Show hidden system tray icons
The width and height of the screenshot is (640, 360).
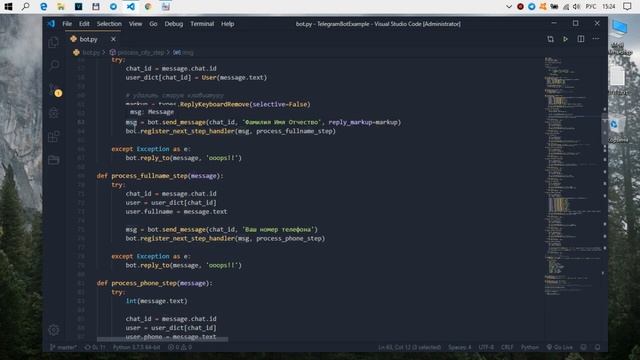pos(509,7)
